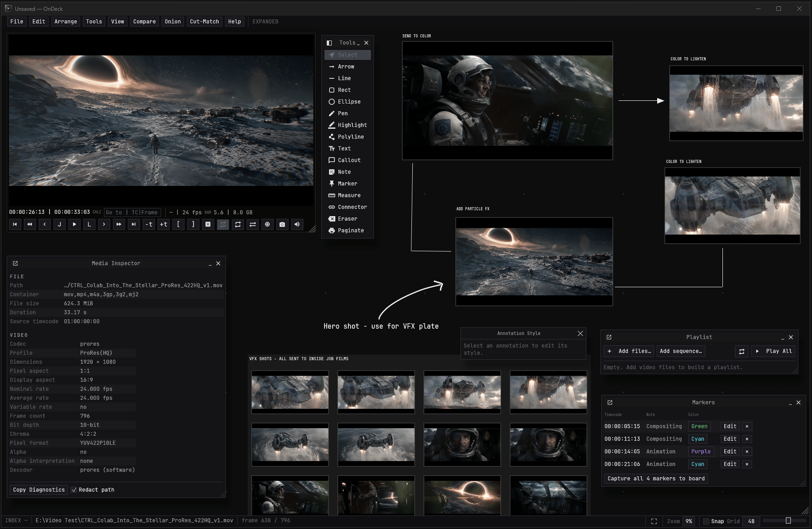812x529 pixels.
Task: Select the Rect tool
Action: click(347, 90)
